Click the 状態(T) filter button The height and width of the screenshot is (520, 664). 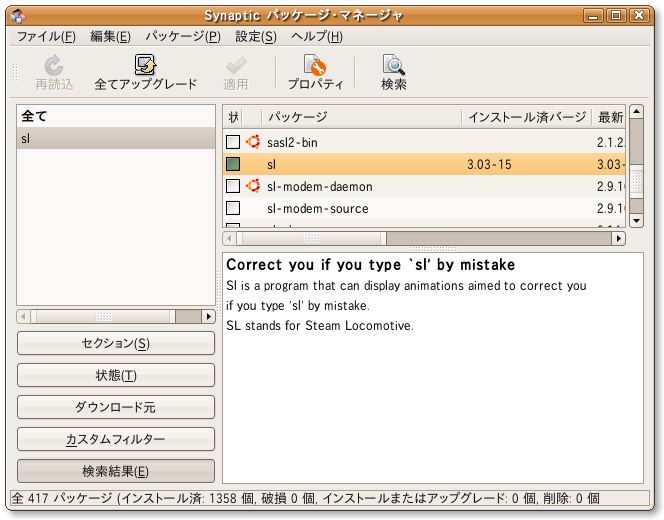(116, 375)
